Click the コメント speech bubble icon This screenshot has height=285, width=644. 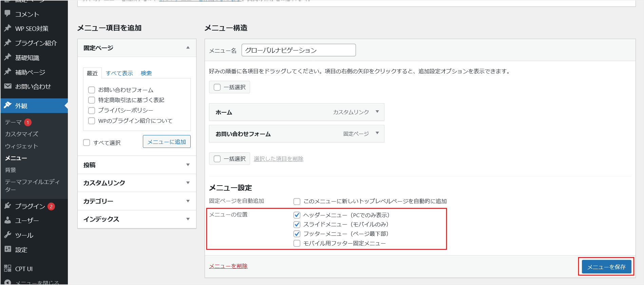click(x=7, y=14)
